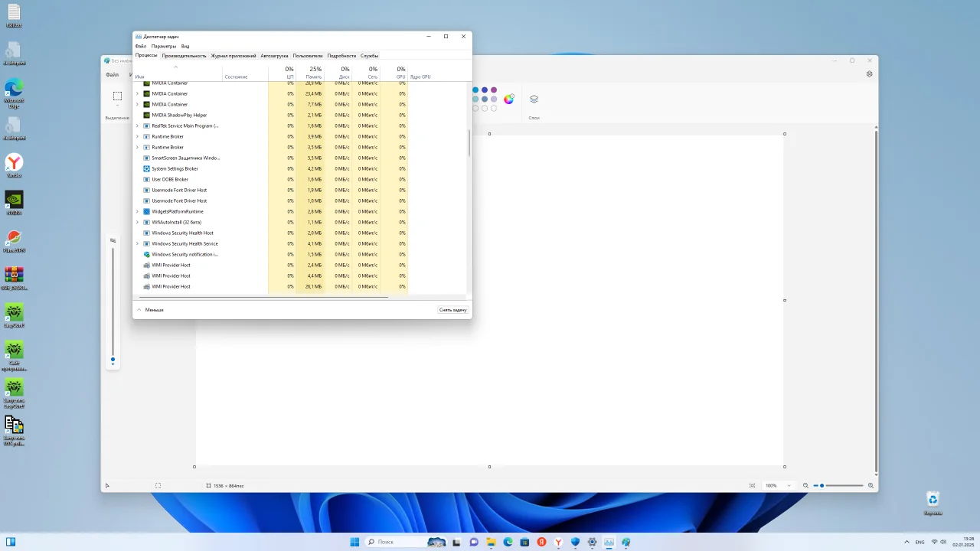Expand Runtime Broker using 3,5 МБ
Viewport: 980px width, 551px height.
point(137,147)
